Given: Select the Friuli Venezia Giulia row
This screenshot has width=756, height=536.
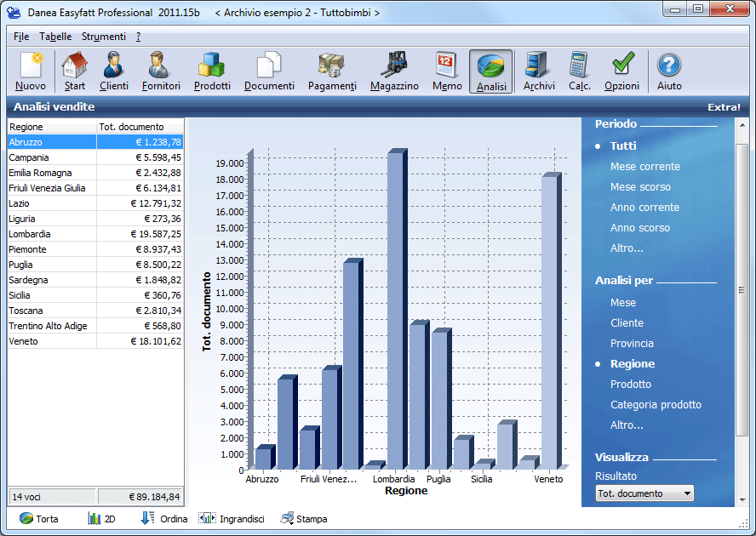Looking at the screenshot, I should point(95,188).
